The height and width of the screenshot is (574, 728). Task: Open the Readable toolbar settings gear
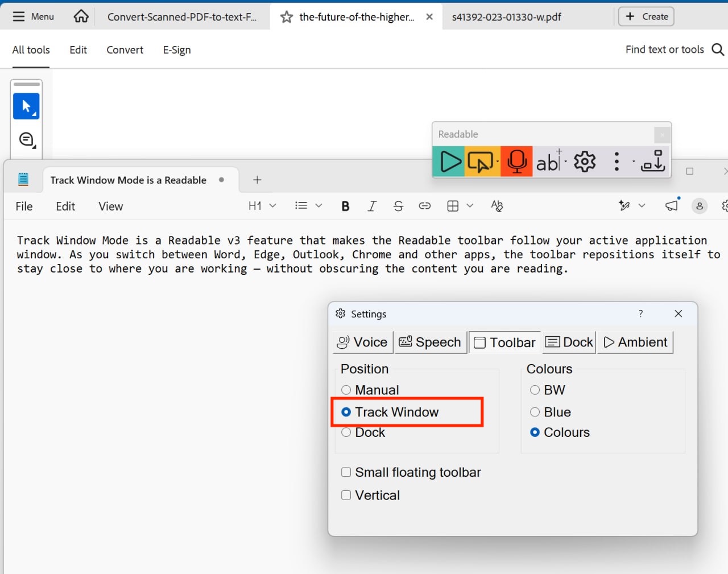click(x=585, y=162)
